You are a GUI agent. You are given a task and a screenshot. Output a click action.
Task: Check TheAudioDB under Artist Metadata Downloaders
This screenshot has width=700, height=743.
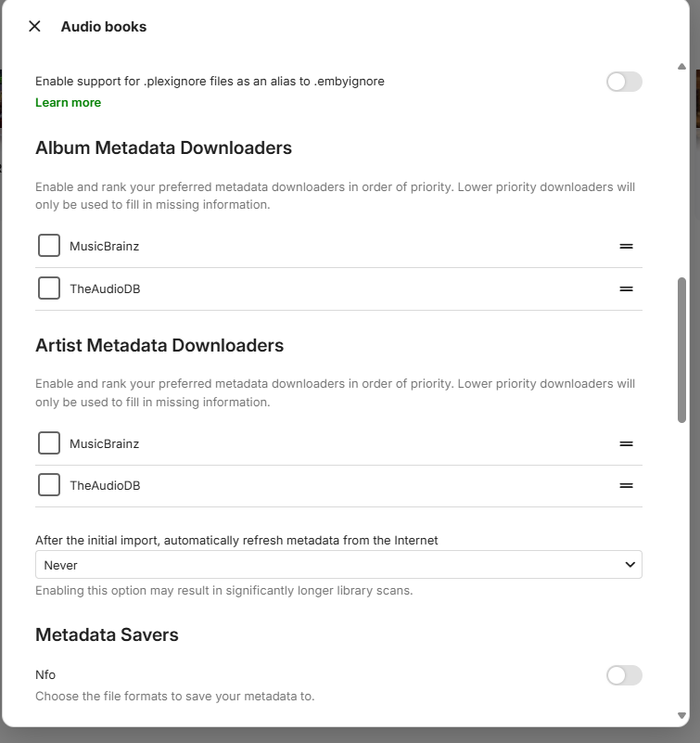[x=49, y=485]
